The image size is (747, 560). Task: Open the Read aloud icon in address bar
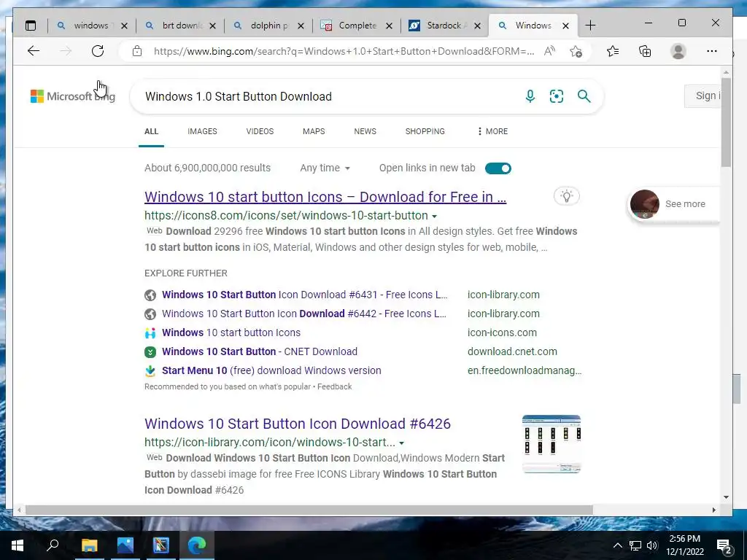click(549, 51)
